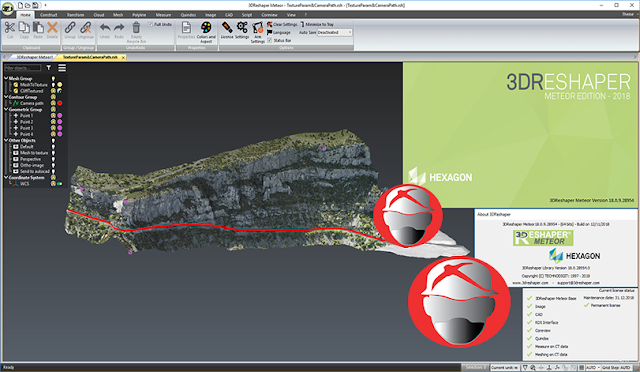This screenshot has width=640, height=372.
Task: Click the Paste clipboard icon
Action: [x=38, y=28]
